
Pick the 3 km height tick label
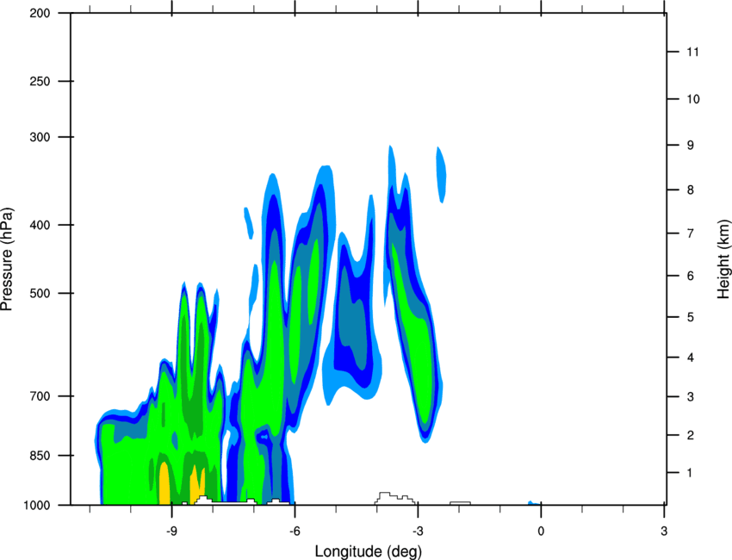pos(690,397)
